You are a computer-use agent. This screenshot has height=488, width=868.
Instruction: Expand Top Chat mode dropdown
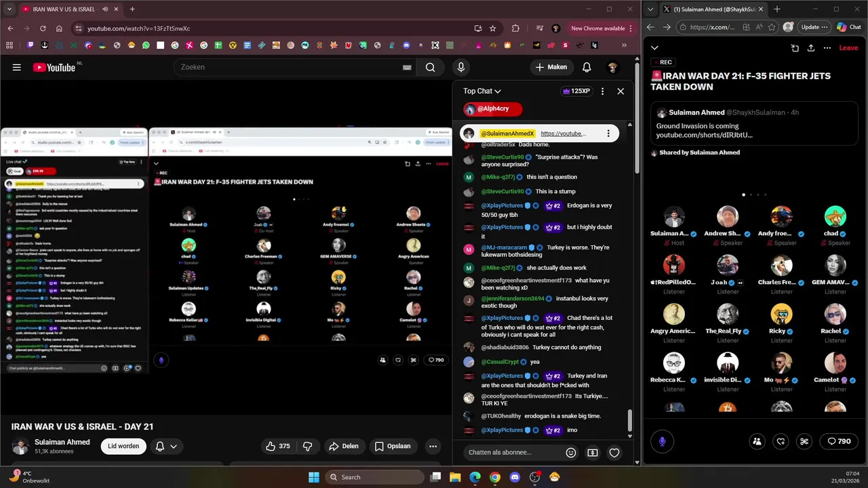tap(482, 91)
